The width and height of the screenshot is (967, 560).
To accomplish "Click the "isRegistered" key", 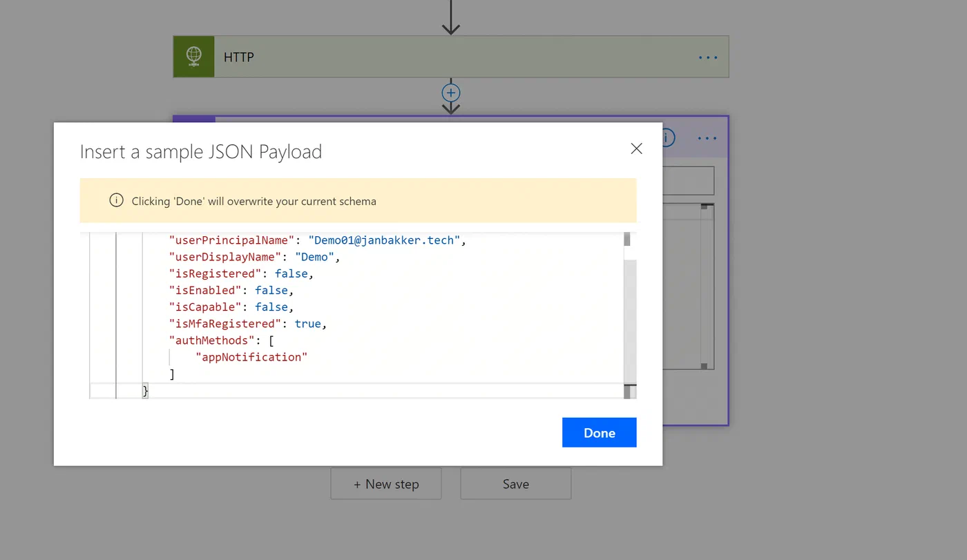I will point(217,273).
